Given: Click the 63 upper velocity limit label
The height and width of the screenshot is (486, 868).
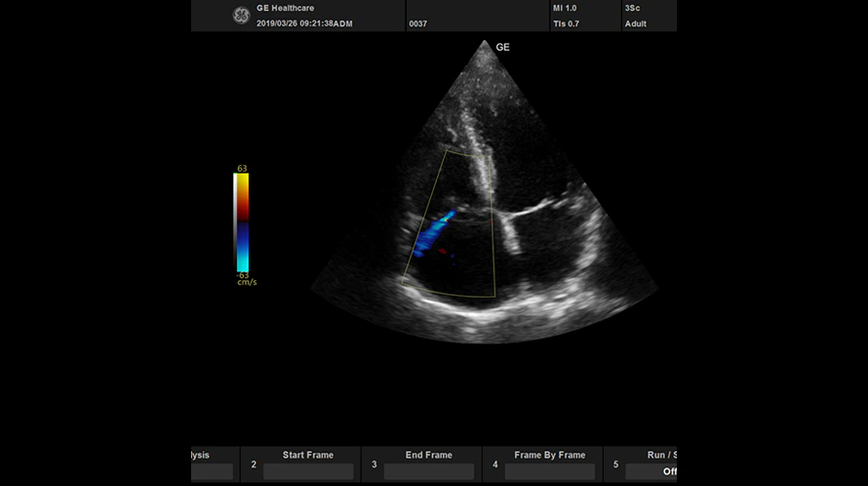Looking at the screenshot, I should click(242, 169).
